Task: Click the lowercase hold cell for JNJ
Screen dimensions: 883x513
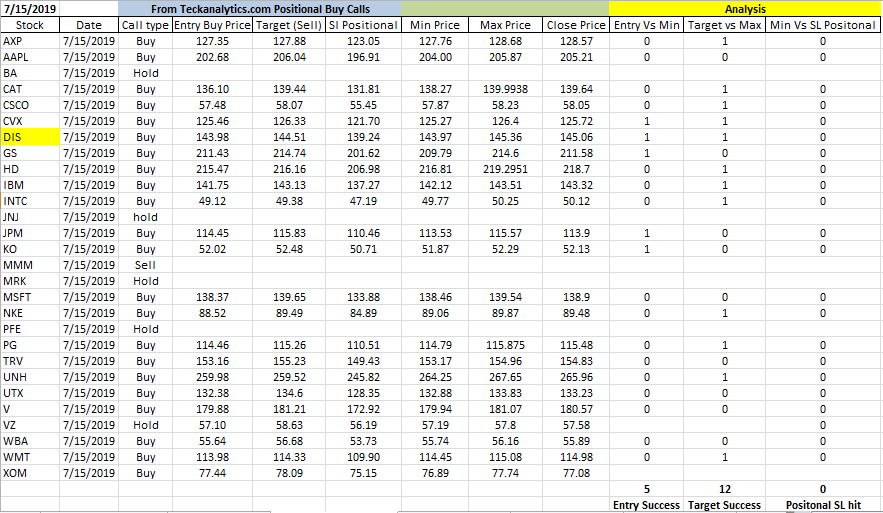Action: [x=145, y=217]
